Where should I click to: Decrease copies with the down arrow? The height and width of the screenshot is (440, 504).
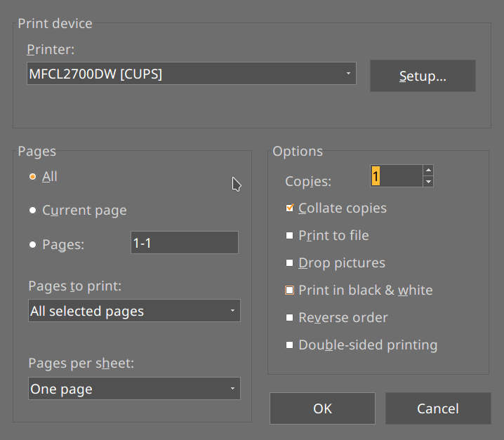point(428,182)
